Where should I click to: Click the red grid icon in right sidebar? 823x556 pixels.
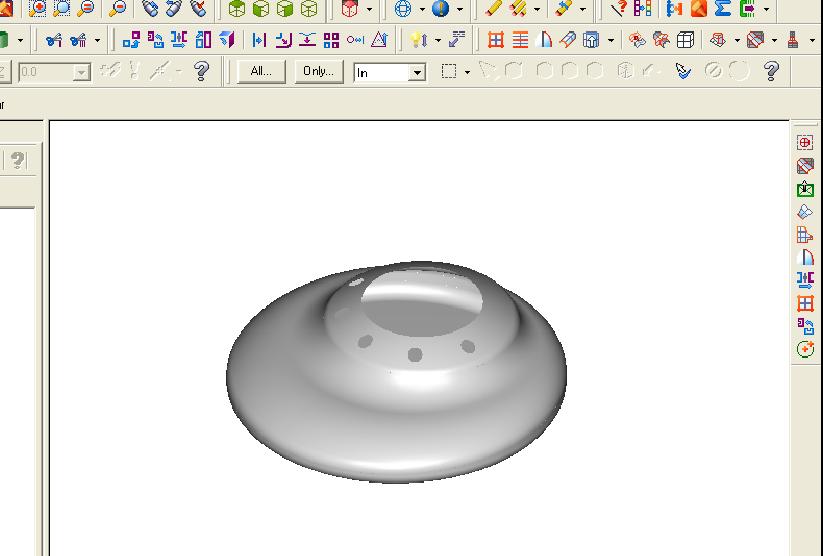point(805,303)
